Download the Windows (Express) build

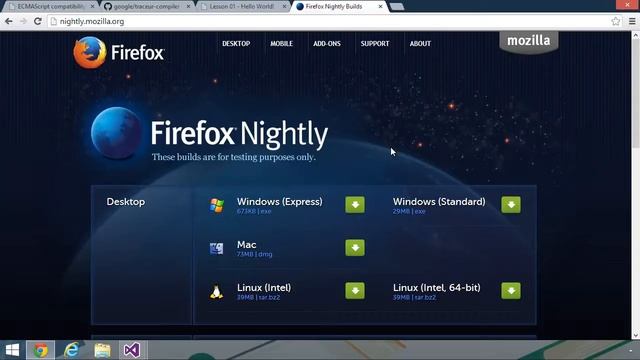click(355, 204)
